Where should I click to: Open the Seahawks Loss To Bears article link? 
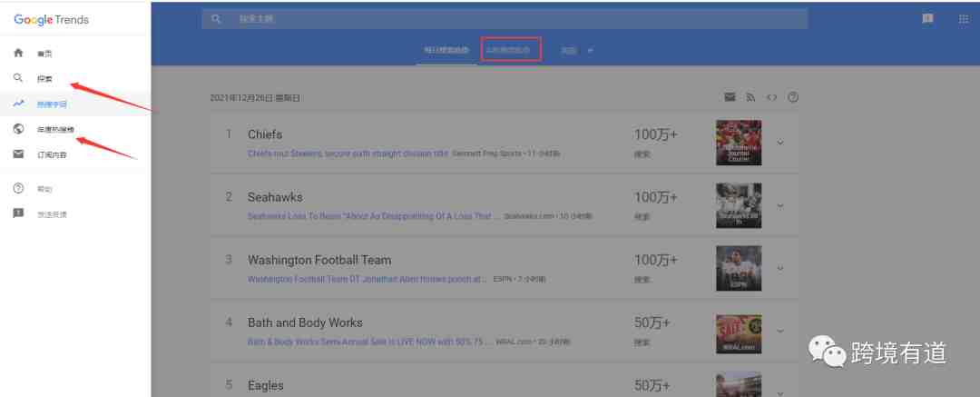pyautogui.click(x=374, y=216)
